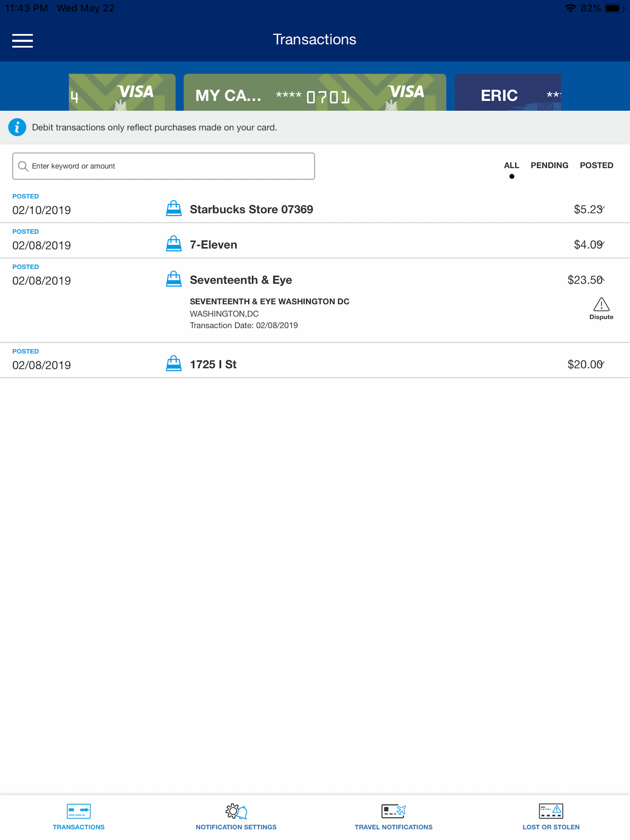Open Notification Settings gear icon
630x840 pixels.
tap(236, 811)
